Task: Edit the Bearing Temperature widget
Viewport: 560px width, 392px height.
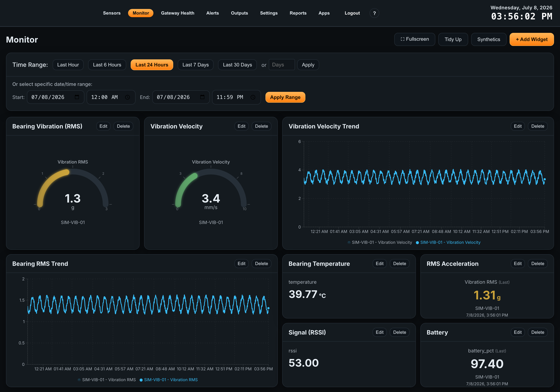Action: (379, 264)
